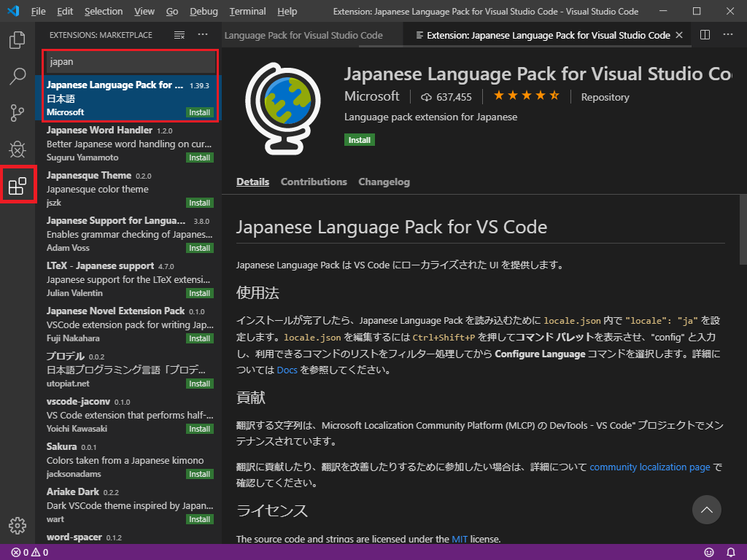Viewport: 747px width, 560px height.
Task: Install vscode-jaconv extension
Action: click(x=199, y=429)
